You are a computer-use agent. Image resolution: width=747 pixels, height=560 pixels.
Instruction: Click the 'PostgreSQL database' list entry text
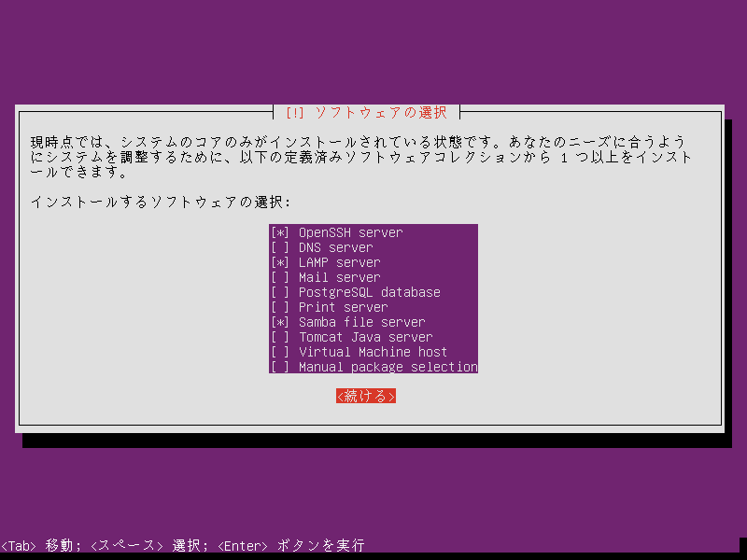pyautogui.click(x=369, y=292)
